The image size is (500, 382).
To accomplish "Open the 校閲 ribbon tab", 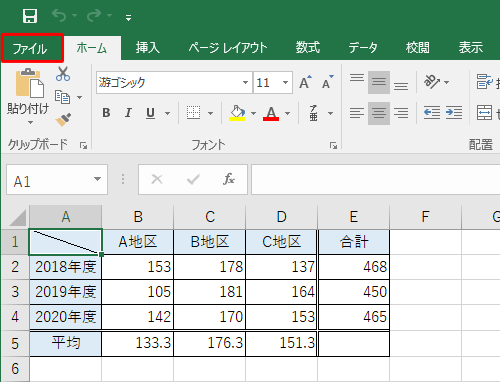I will coord(418,48).
